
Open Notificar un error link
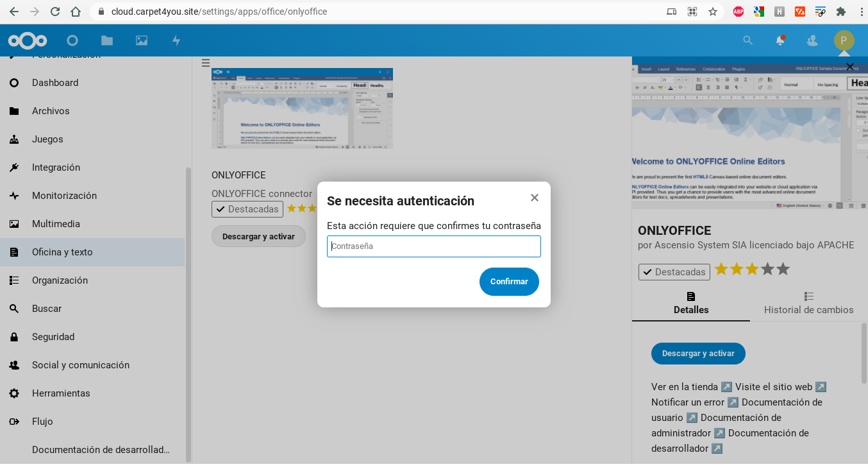coord(696,402)
